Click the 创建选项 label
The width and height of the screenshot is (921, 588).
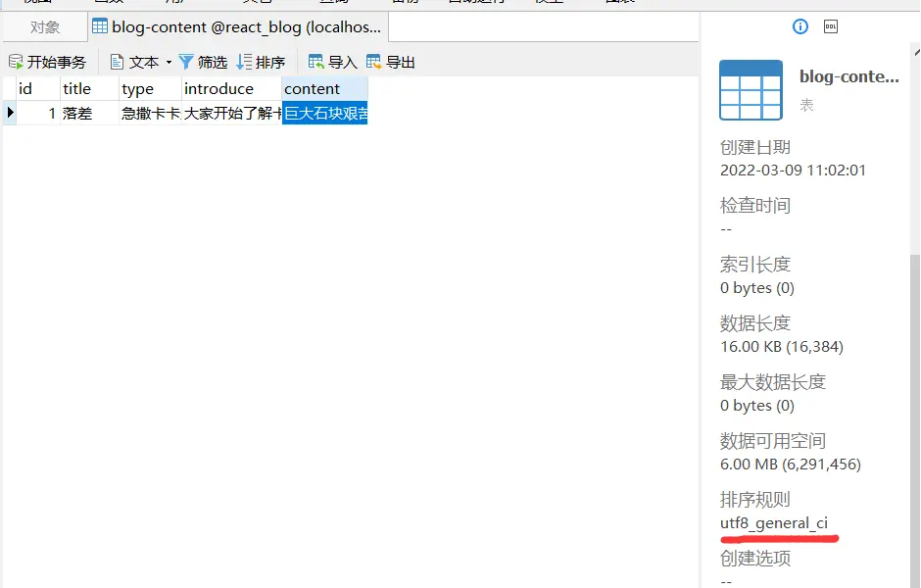click(754, 558)
